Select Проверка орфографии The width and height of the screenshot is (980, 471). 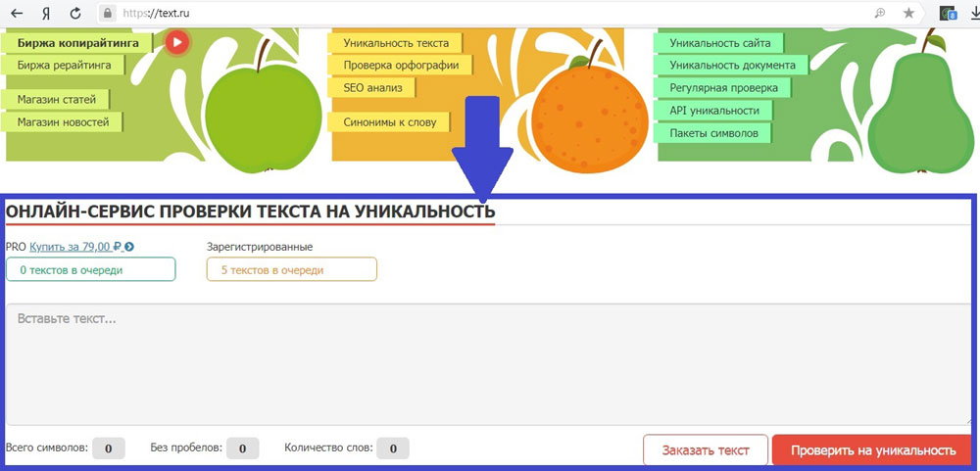tap(401, 65)
